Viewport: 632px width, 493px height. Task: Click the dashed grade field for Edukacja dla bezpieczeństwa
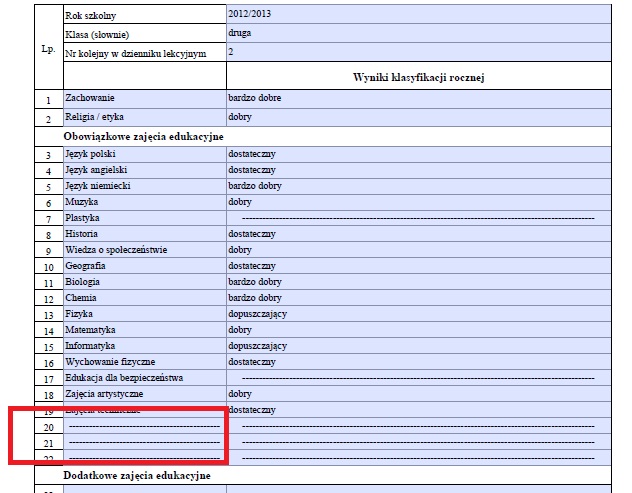coord(419,378)
